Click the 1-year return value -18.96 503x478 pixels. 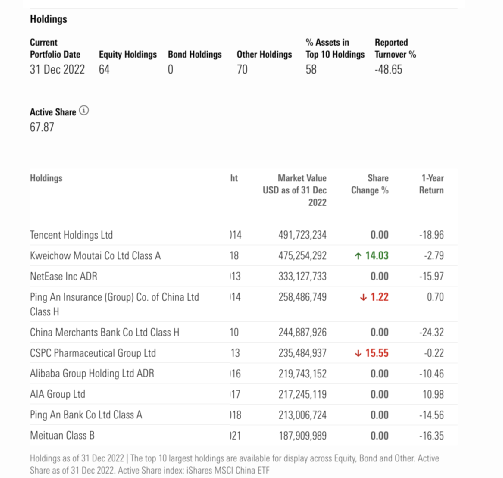[x=432, y=235]
